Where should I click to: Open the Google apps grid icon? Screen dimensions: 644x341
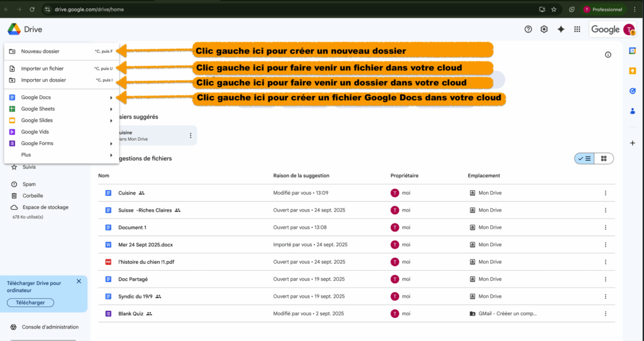click(577, 30)
